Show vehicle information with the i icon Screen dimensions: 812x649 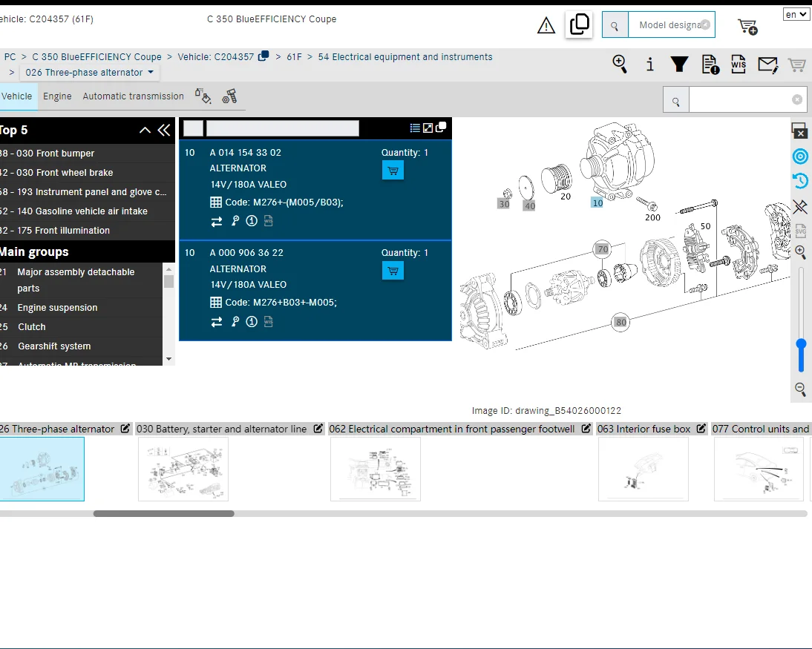click(650, 65)
